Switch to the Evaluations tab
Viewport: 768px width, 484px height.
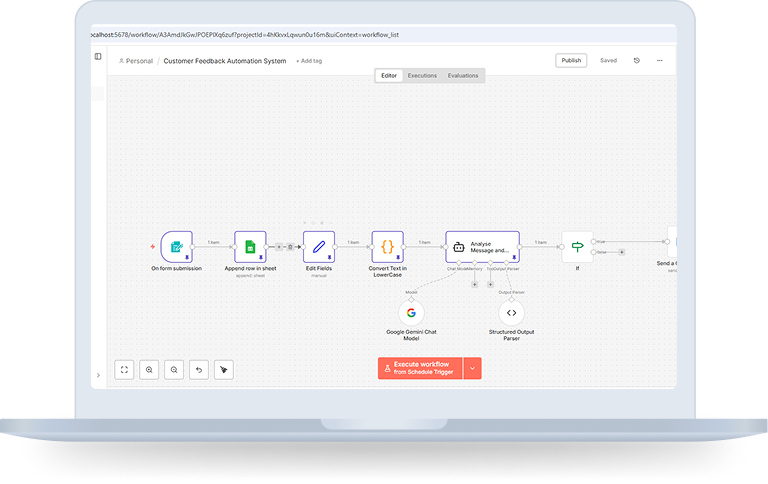tap(462, 75)
